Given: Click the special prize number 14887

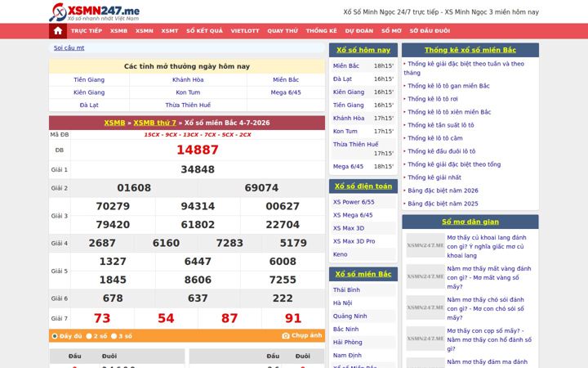Looking at the screenshot, I should tap(198, 150).
